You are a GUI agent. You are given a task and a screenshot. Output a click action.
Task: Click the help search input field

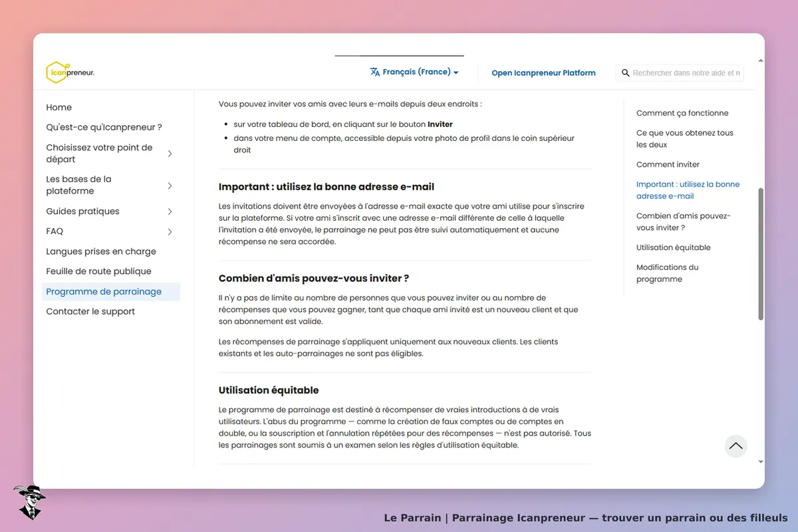pyautogui.click(x=680, y=72)
